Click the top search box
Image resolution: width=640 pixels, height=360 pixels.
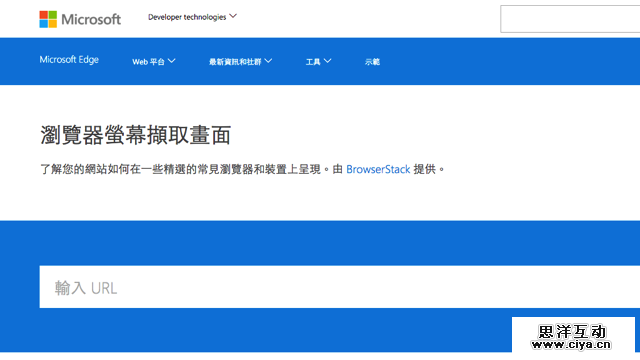click(x=570, y=19)
